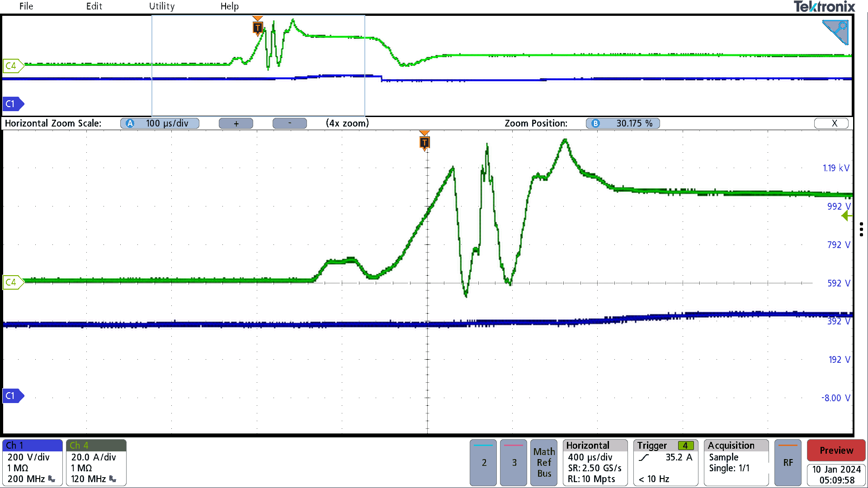The height and width of the screenshot is (488, 868).
Task: Select the C1 channel handle in overview
Action: (x=13, y=104)
